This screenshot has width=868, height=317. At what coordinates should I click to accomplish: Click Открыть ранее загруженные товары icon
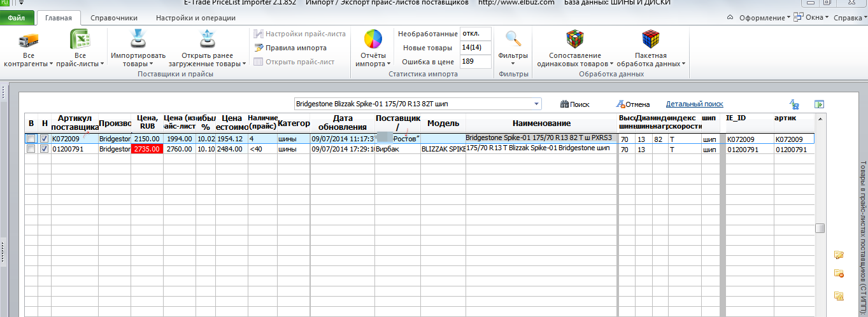click(x=208, y=40)
